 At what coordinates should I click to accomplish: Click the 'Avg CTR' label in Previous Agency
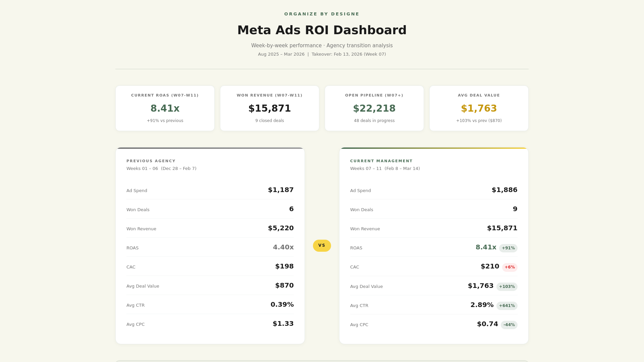click(136, 305)
